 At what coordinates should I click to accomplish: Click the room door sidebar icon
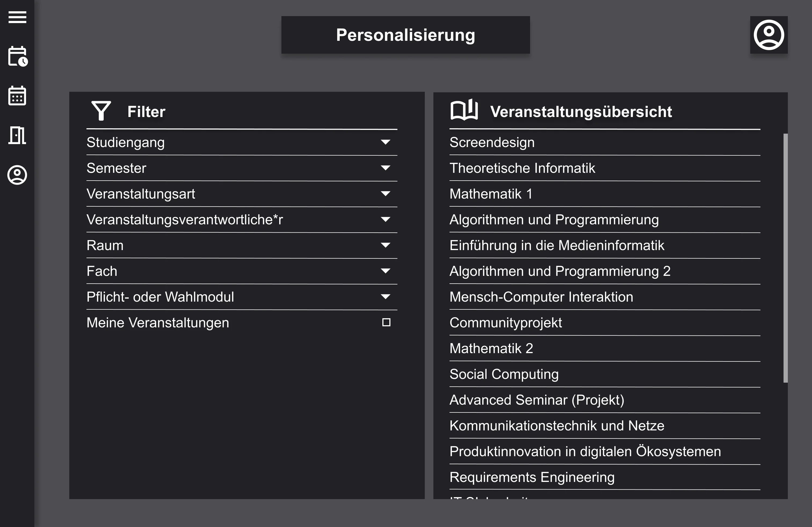pyautogui.click(x=17, y=135)
